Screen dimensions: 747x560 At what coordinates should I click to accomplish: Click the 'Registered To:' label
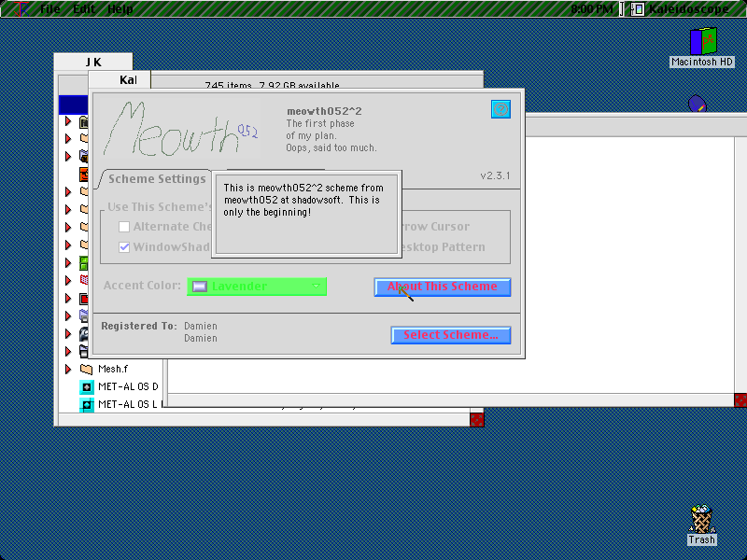click(139, 326)
